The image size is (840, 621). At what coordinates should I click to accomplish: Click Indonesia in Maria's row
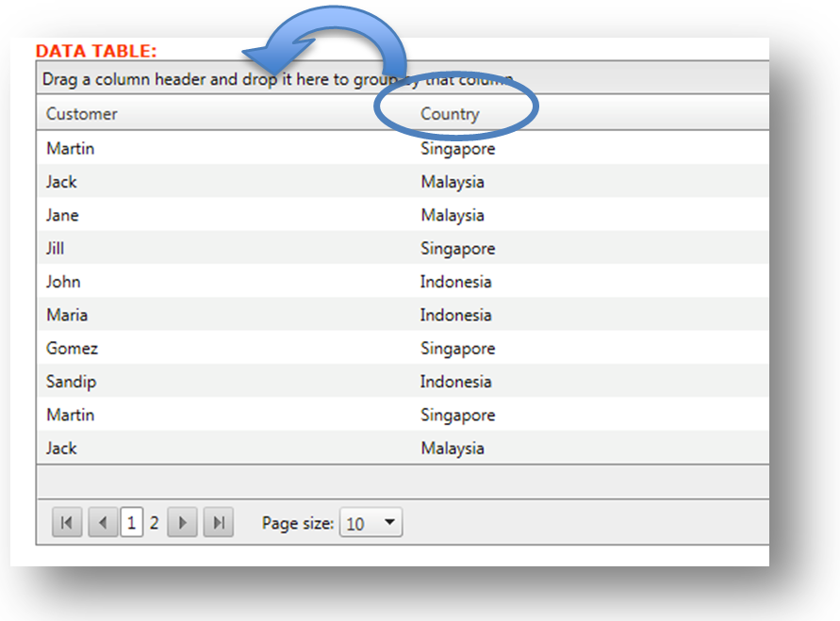tap(455, 315)
